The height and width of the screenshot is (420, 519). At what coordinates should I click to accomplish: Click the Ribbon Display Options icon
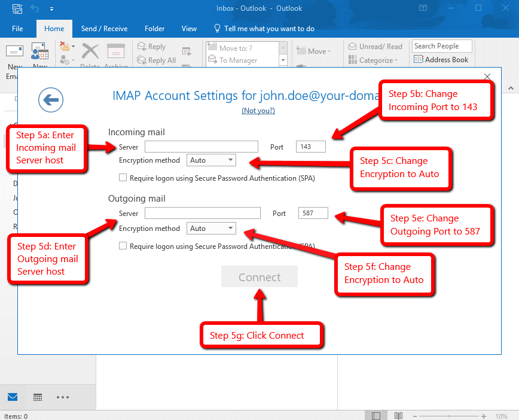tap(423, 8)
